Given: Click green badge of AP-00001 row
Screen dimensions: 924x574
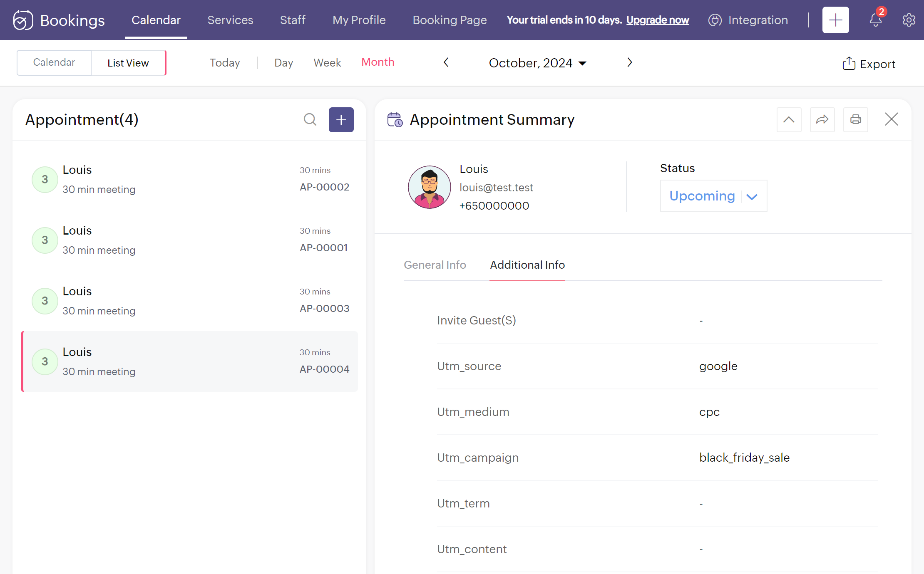Looking at the screenshot, I should (x=45, y=240).
